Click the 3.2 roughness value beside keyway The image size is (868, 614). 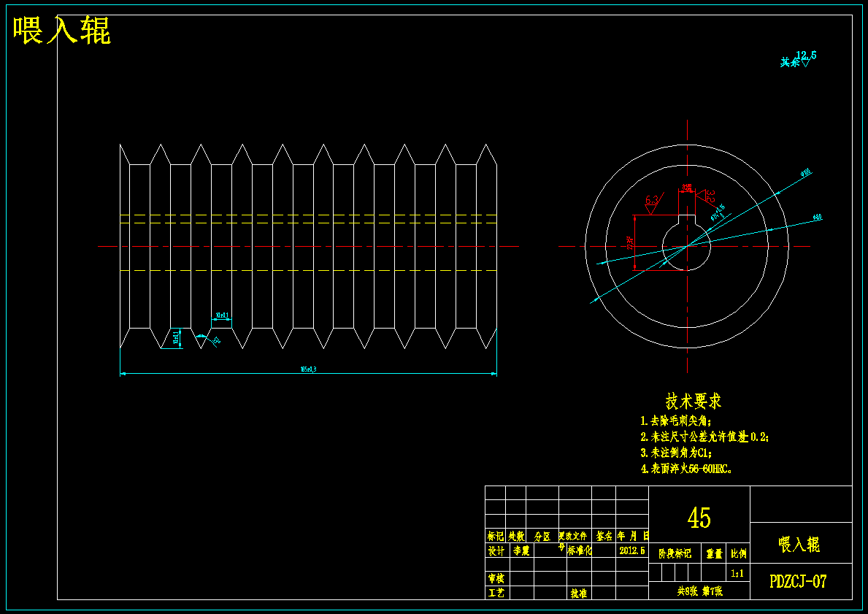click(711, 196)
